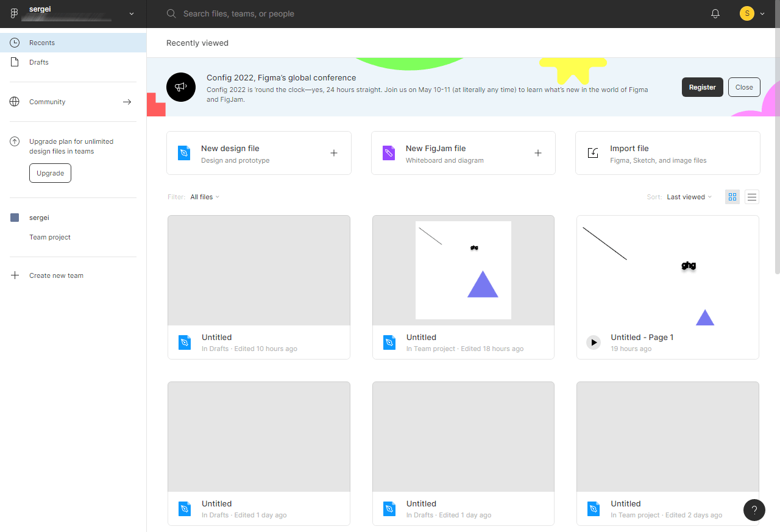Click the New FigJam file card
Image resolution: width=780 pixels, height=532 pixels.
(x=463, y=153)
